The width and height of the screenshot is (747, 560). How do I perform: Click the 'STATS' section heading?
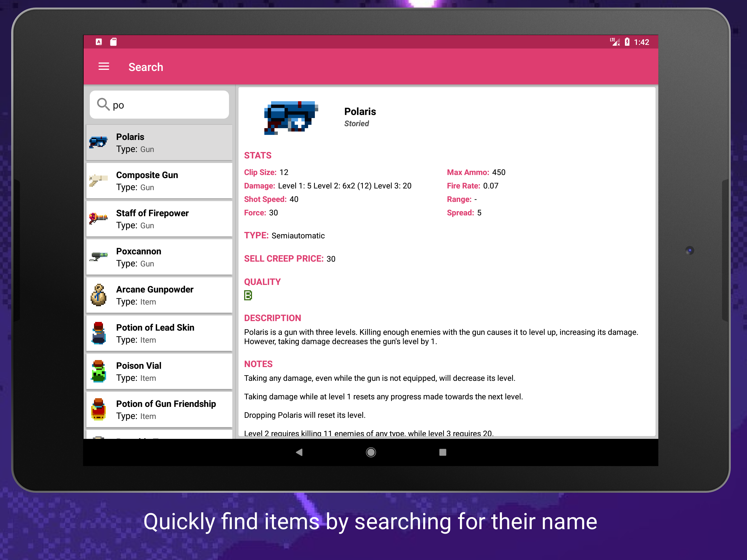click(258, 155)
